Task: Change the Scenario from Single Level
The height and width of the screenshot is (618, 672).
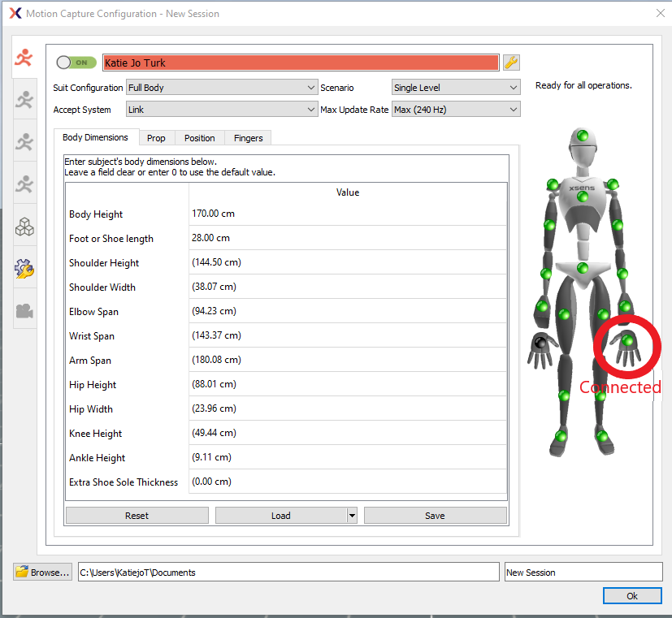Action: click(x=455, y=87)
